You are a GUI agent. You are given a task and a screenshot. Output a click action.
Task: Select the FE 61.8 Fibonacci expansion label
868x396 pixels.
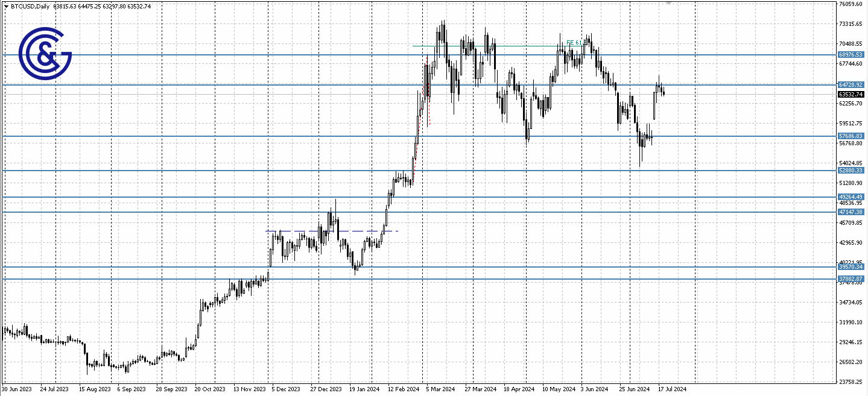pyautogui.click(x=574, y=43)
